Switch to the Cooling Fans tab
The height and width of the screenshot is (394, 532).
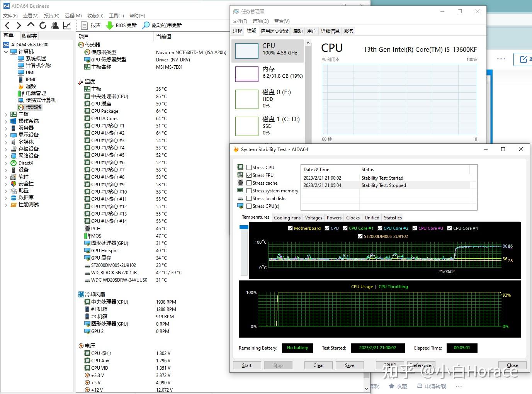(287, 218)
